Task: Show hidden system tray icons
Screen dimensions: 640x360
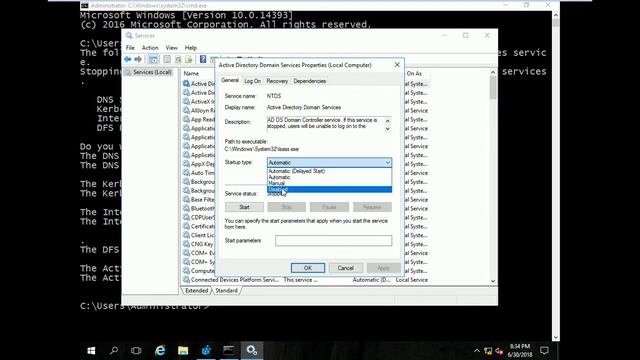Action: click(477, 351)
